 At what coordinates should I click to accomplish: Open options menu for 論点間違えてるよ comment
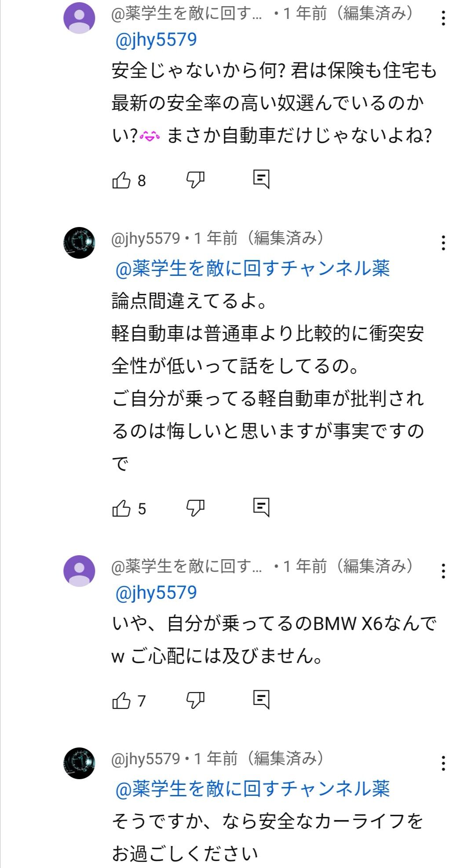pos(443,243)
